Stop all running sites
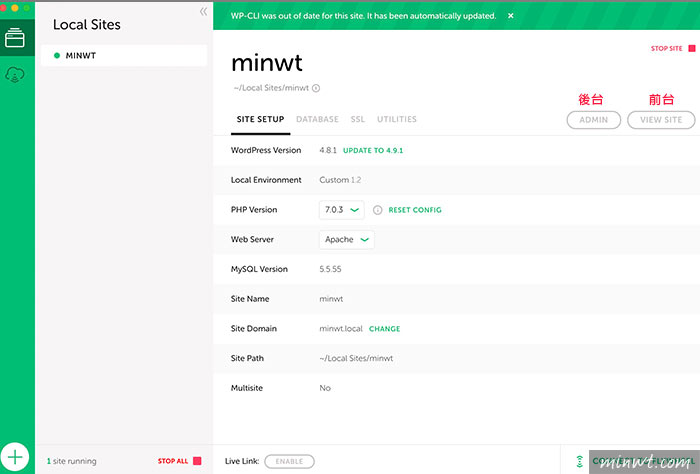 pos(179,461)
